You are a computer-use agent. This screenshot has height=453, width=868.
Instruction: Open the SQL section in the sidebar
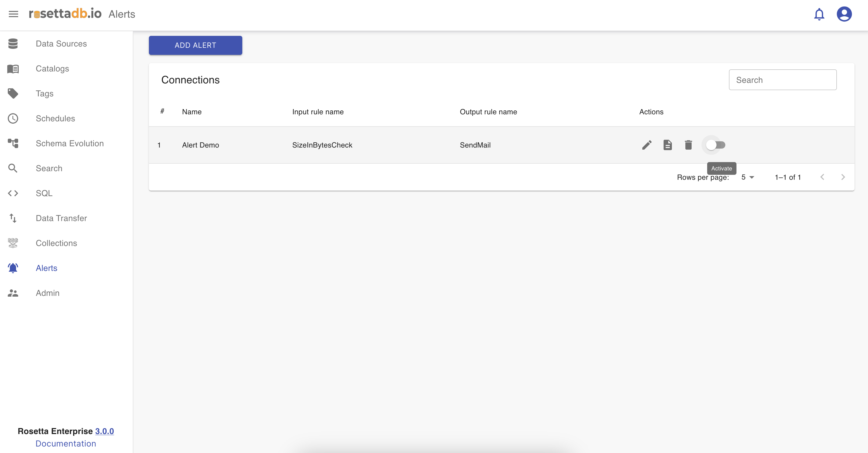click(x=44, y=193)
